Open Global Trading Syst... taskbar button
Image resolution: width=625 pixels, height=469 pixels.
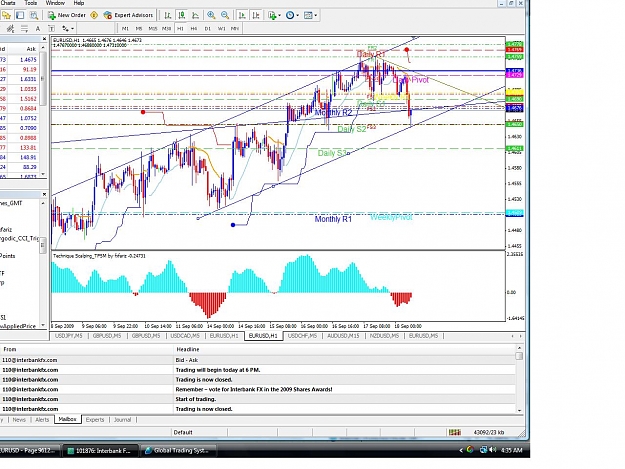click(178, 450)
